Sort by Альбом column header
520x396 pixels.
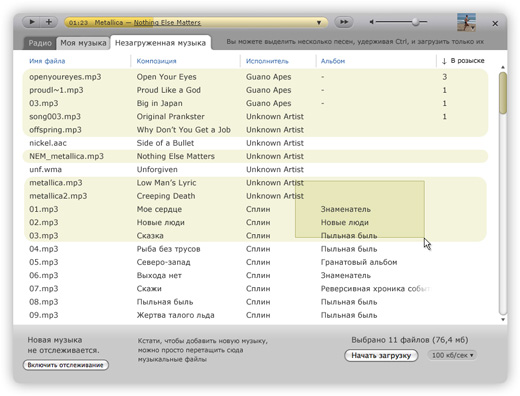pyautogui.click(x=333, y=61)
